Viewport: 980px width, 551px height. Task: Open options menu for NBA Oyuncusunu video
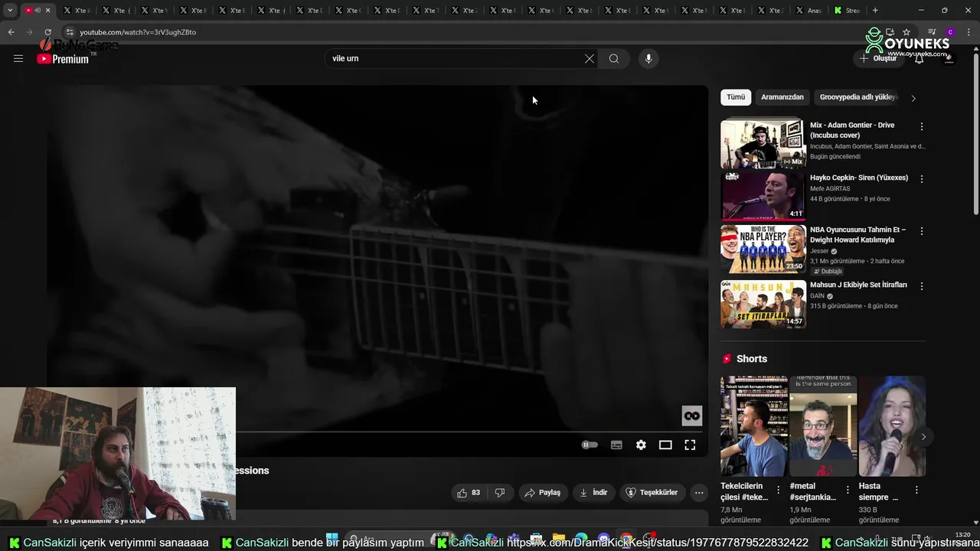click(x=922, y=231)
